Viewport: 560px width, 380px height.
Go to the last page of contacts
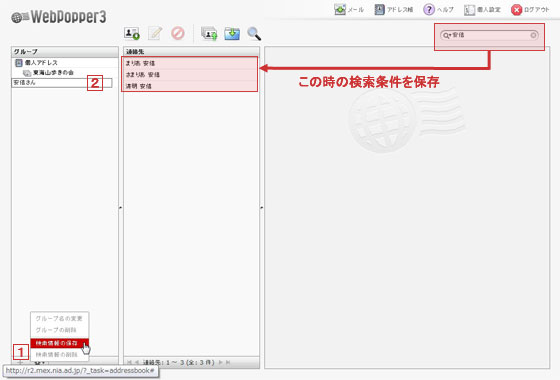228,362
